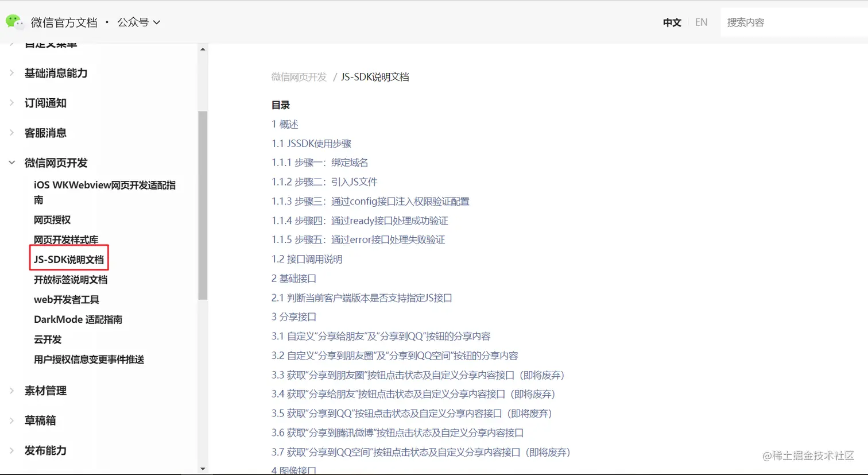This screenshot has height=475, width=868.
Task: Open 网页授权 sidebar item
Action: click(52, 220)
